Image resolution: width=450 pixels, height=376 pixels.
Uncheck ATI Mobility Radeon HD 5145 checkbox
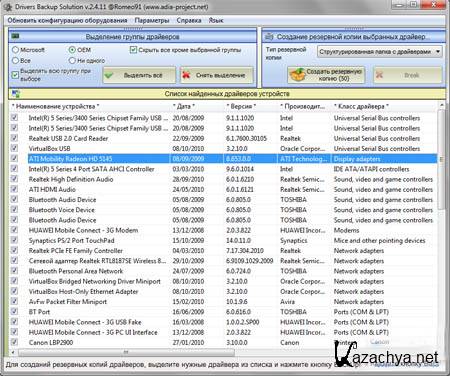(14, 159)
